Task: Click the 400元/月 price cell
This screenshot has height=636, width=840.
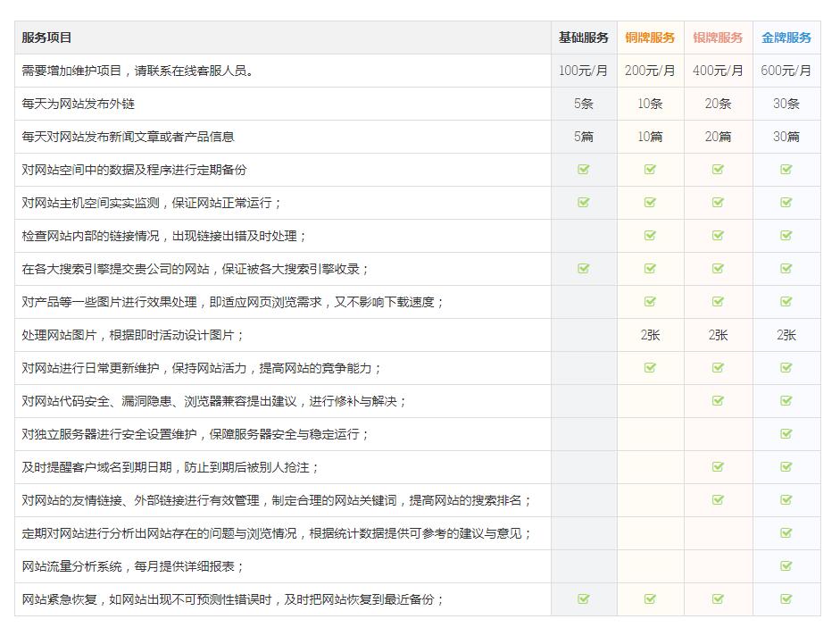Action: (x=718, y=71)
